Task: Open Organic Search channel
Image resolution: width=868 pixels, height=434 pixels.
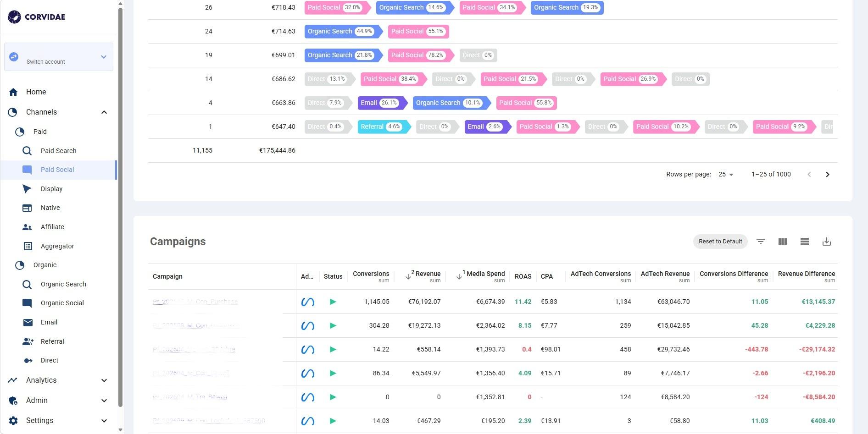Action: (63, 284)
